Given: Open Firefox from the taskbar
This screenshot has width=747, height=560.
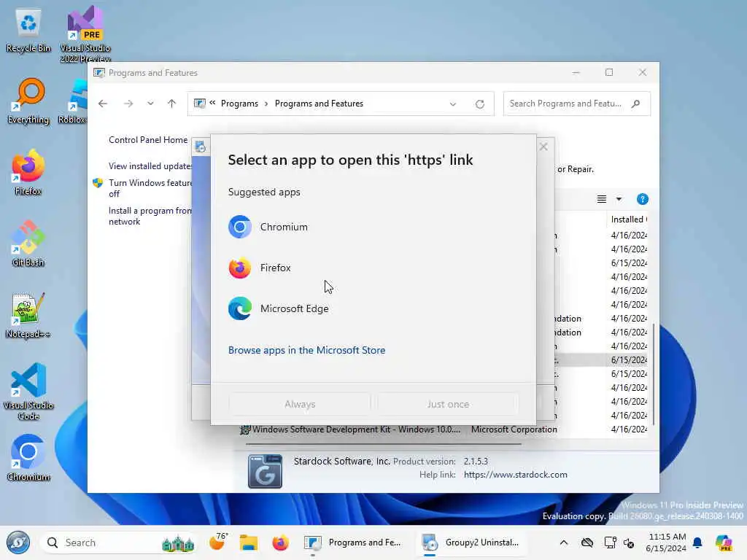Looking at the screenshot, I should pos(280,542).
